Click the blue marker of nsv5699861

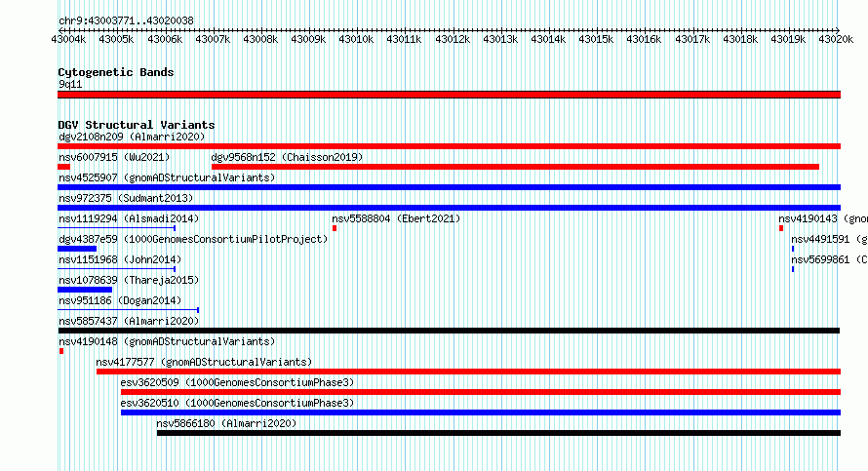[793, 269]
